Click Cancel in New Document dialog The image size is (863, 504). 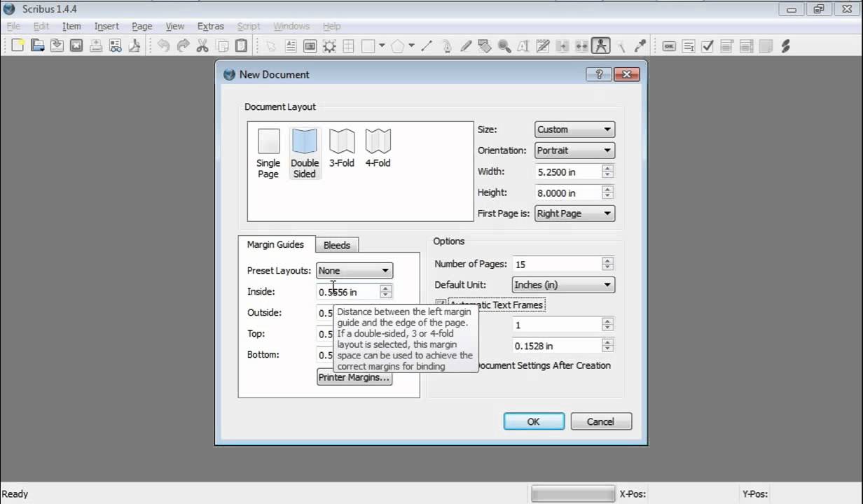click(x=601, y=421)
